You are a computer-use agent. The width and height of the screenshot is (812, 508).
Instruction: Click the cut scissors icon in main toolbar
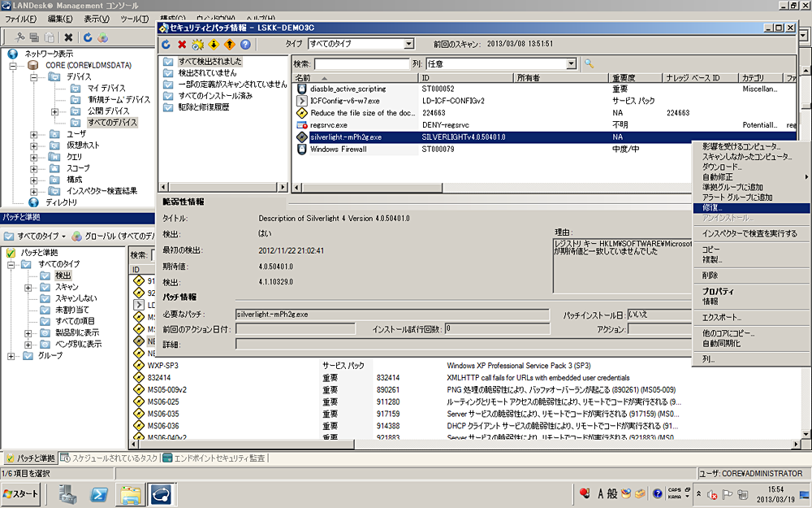[x=19, y=37]
